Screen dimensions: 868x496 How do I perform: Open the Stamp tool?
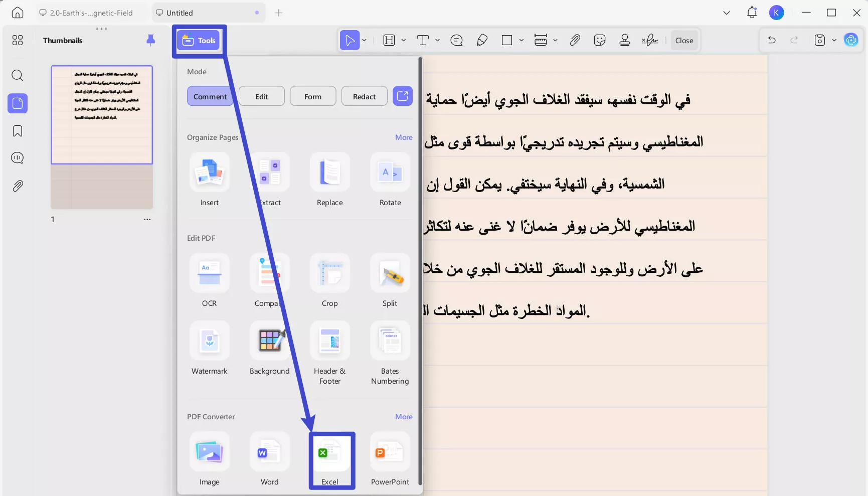[625, 40]
